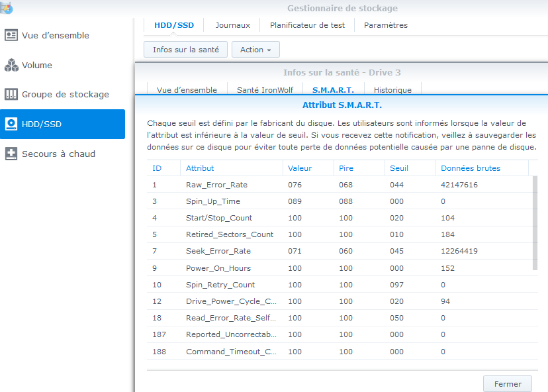
Task: Sort by the Valeur column header
Action: coord(308,168)
